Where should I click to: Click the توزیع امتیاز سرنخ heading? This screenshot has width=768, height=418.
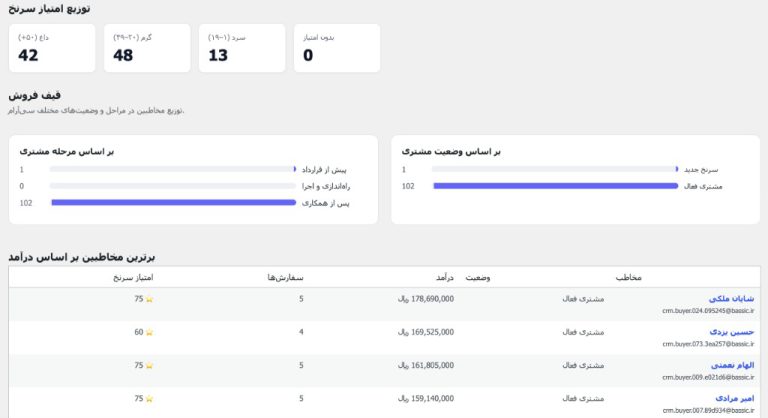[49, 8]
